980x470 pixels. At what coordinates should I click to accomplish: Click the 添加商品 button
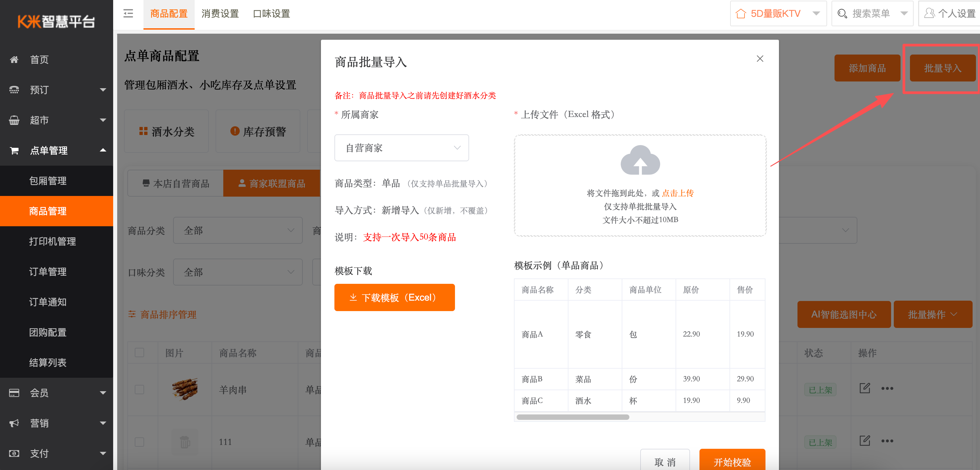click(867, 68)
